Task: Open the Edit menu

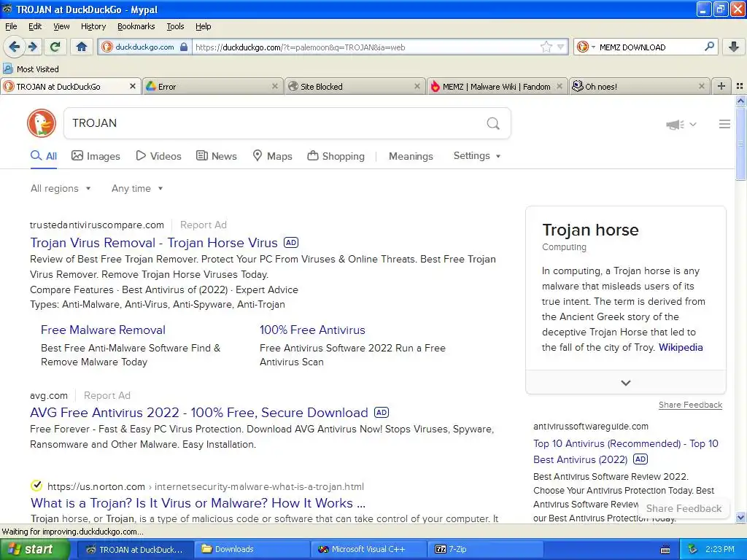Action: [x=35, y=26]
